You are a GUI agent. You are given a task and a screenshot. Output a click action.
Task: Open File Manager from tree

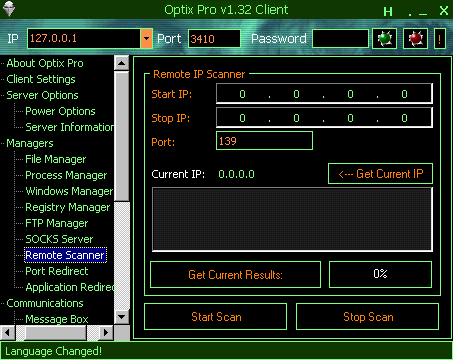click(x=56, y=159)
